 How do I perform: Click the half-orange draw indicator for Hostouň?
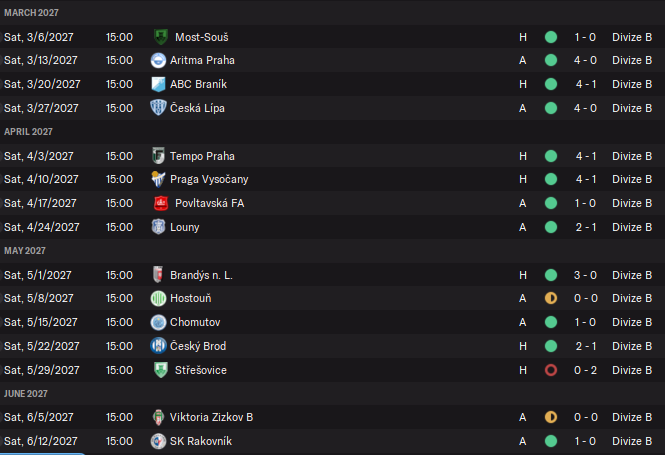pyautogui.click(x=550, y=298)
